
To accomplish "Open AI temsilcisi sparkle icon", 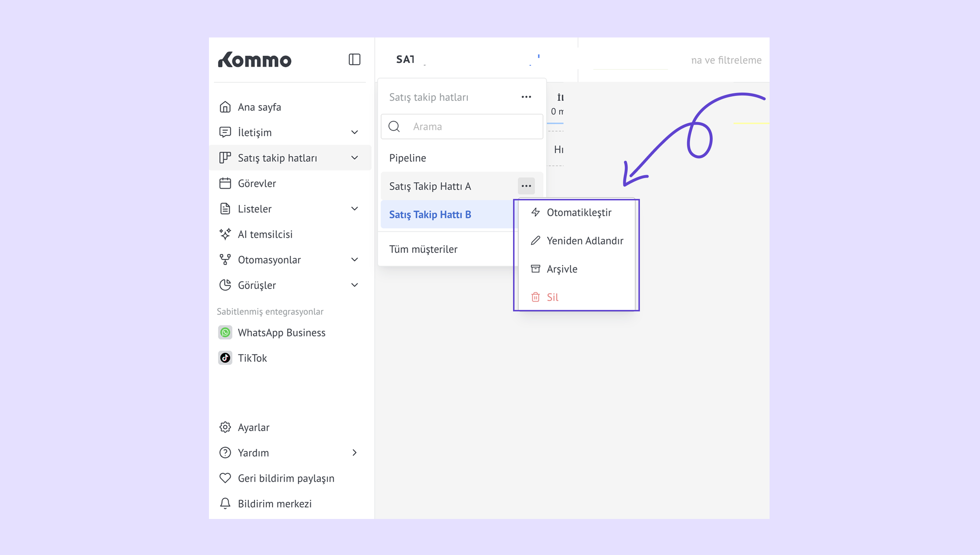I will coord(225,234).
